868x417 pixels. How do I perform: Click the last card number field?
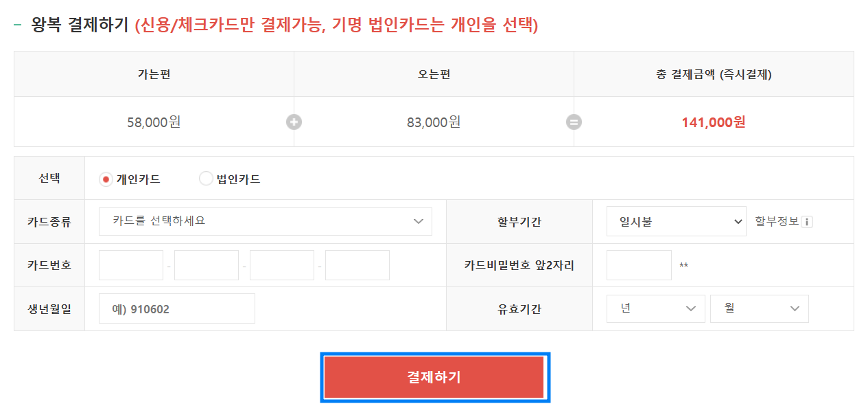point(357,264)
